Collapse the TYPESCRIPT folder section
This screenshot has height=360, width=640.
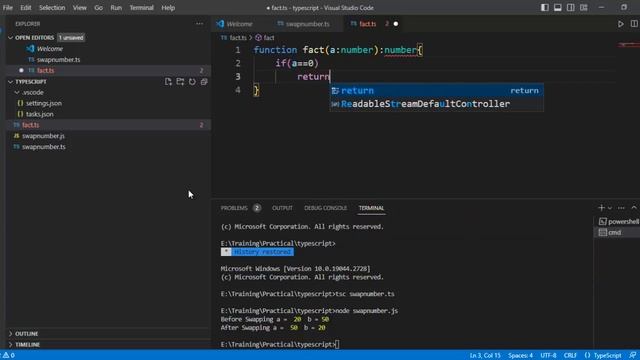pos(11,82)
